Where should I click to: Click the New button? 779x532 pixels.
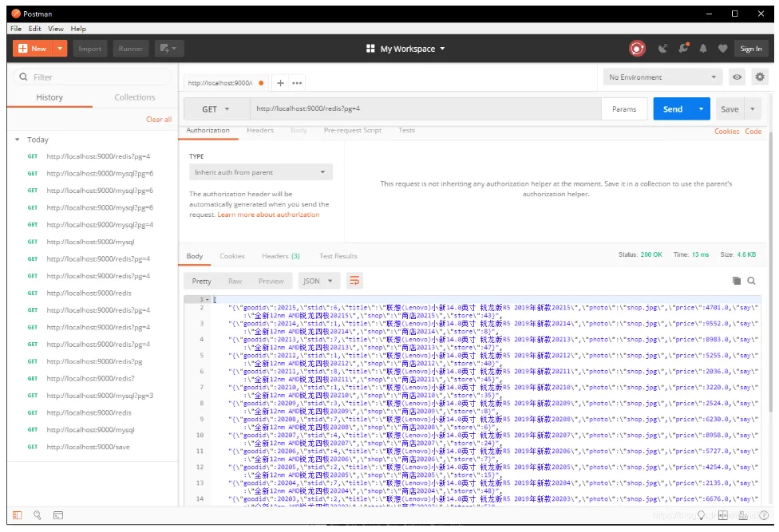[33, 49]
